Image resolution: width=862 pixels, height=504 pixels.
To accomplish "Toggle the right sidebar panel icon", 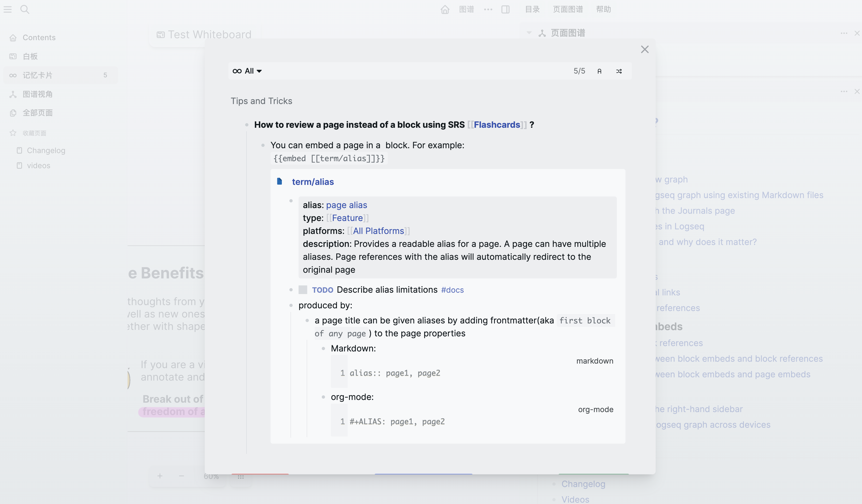I will tap(505, 9).
